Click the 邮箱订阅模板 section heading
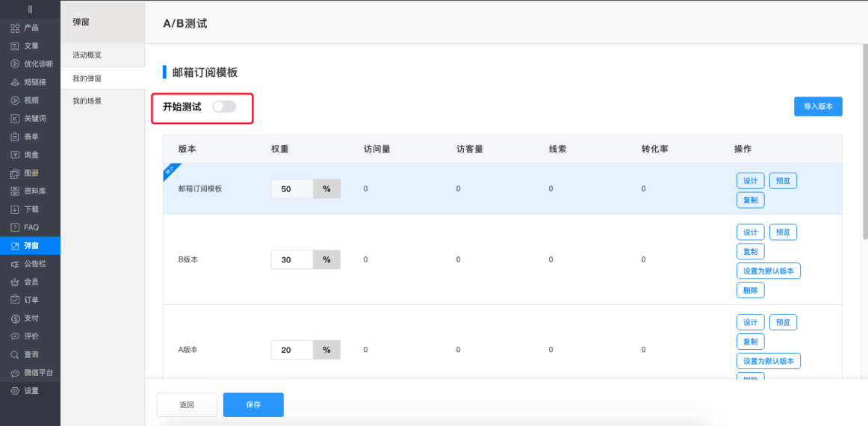The height and width of the screenshot is (426, 868). pos(205,72)
